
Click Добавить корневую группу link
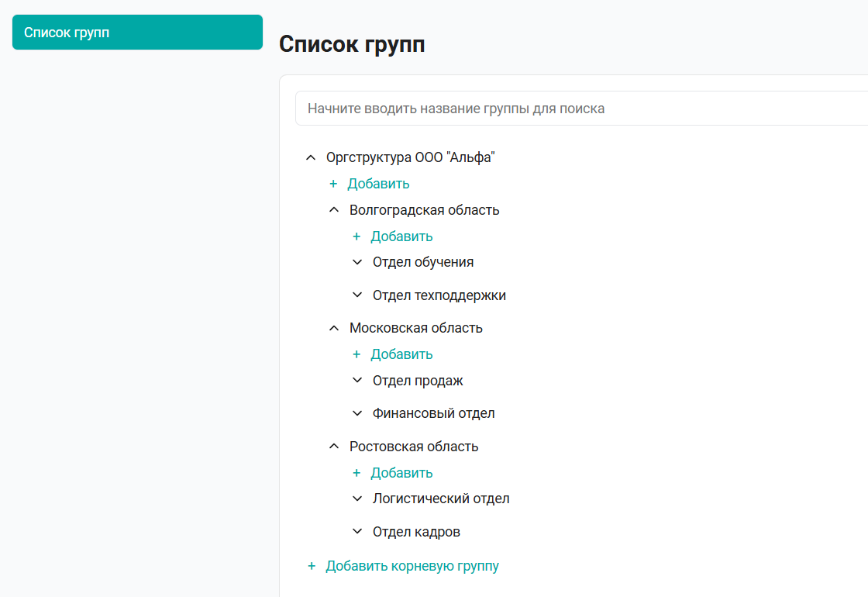pyautogui.click(x=412, y=566)
